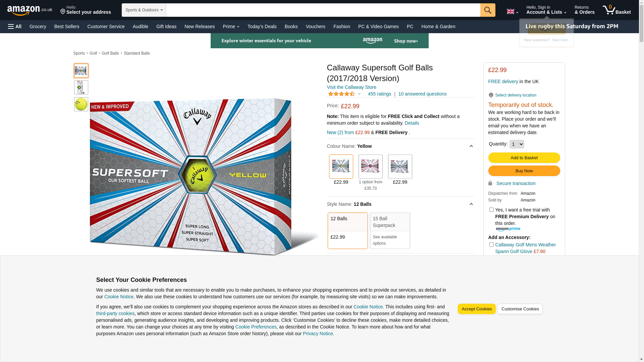Image resolution: width=644 pixels, height=362 pixels.
Task: Open Today's Deals in the navigation bar
Action: pos(262,26)
